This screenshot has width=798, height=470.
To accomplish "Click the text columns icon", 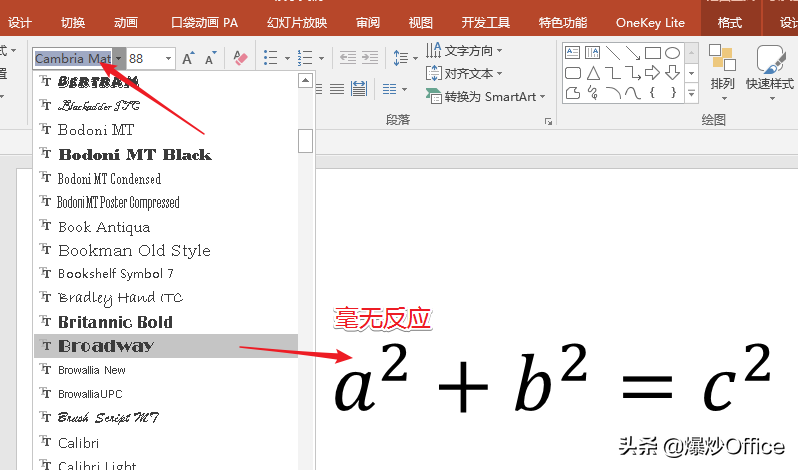I will point(390,90).
